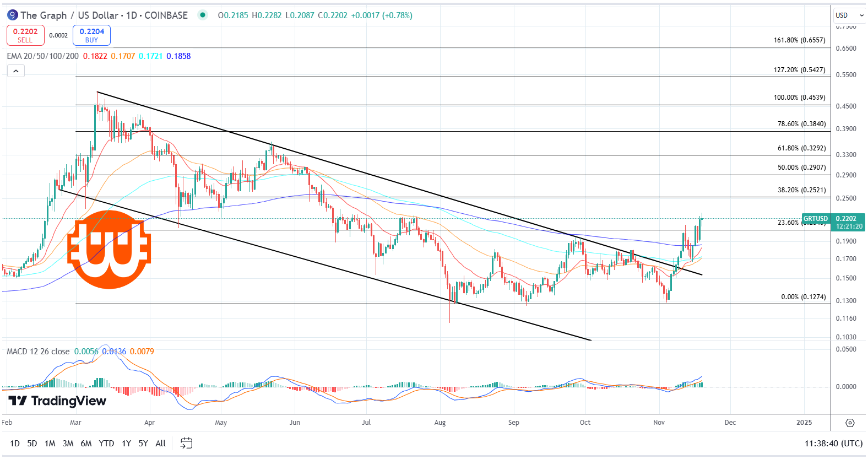This screenshot has width=868, height=459.
Task: Select the 6M time range
Action: 86,443
